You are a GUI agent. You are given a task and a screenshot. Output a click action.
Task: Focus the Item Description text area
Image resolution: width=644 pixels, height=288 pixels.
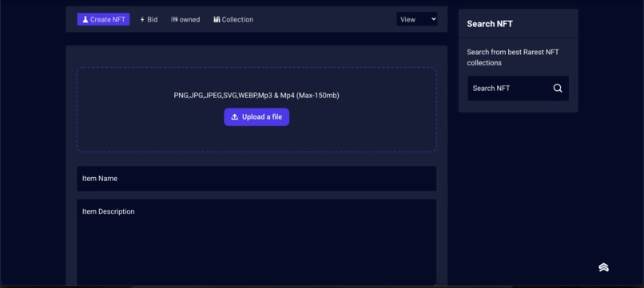tap(256, 242)
